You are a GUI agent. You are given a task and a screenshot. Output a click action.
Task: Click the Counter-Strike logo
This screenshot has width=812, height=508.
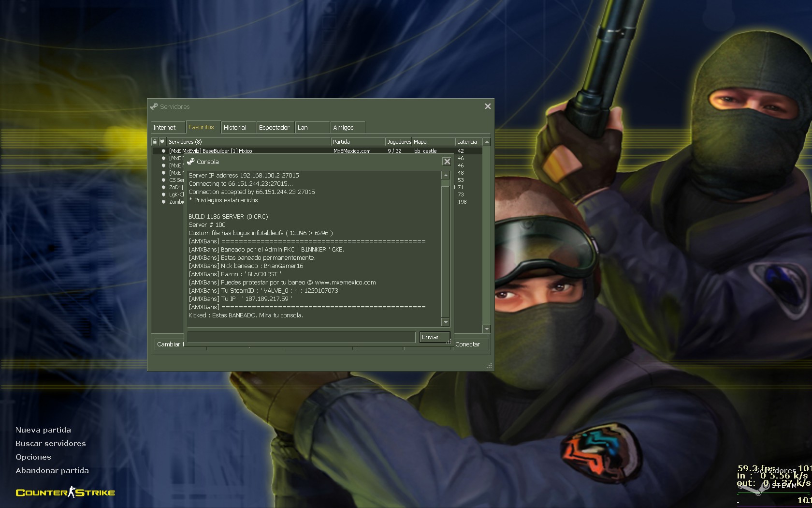[x=65, y=493]
